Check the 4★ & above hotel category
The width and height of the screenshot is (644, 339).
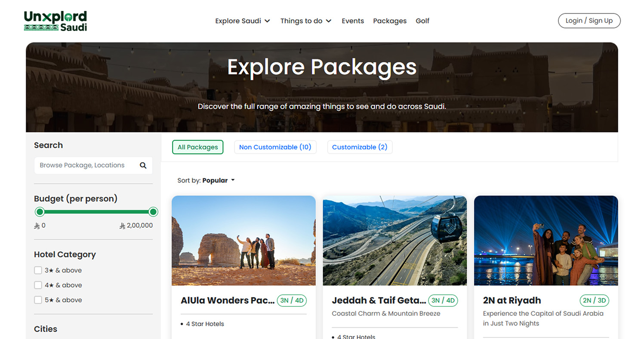click(38, 285)
